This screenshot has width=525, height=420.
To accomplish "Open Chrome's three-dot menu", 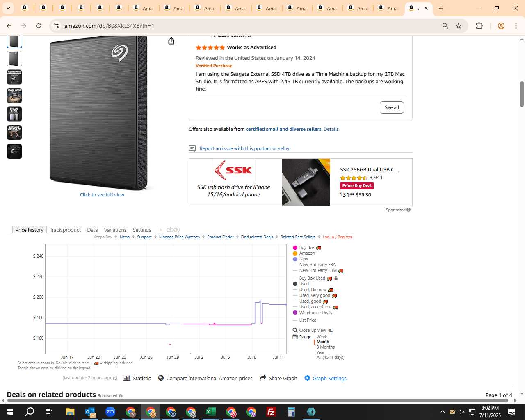I will pyautogui.click(x=516, y=26).
